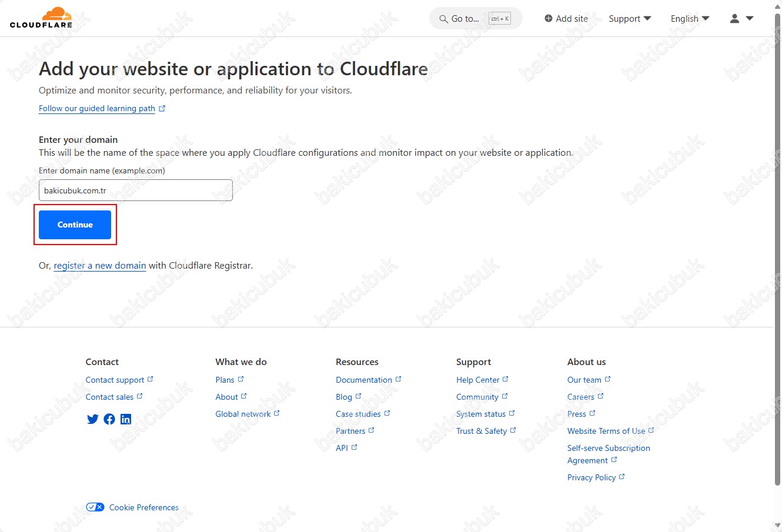Click the magnifier icon in Go to search
This screenshot has height=532, width=782.
click(444, 19)
